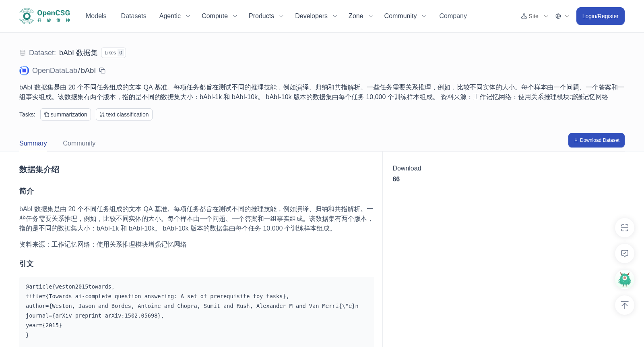Click the dataset database icon
Image resolution: width=644 pixels, height=347 pixels.
pos(23,53)
